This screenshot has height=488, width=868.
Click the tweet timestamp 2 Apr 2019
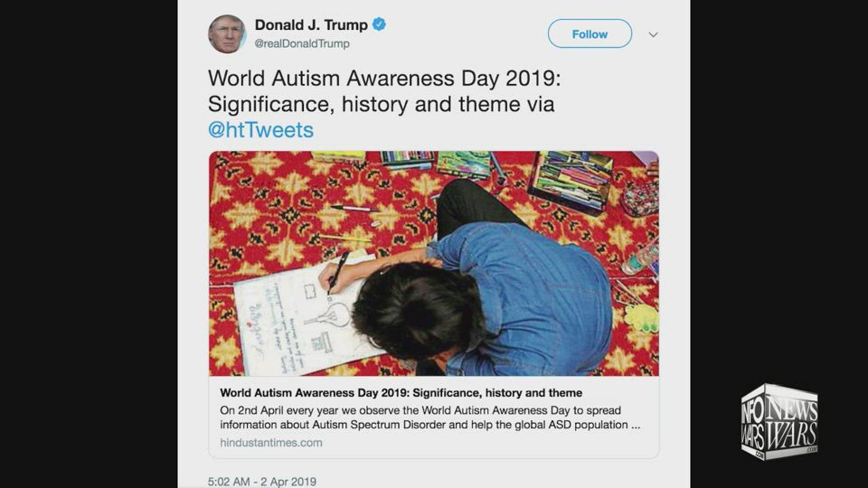click(x=262, y=482)
